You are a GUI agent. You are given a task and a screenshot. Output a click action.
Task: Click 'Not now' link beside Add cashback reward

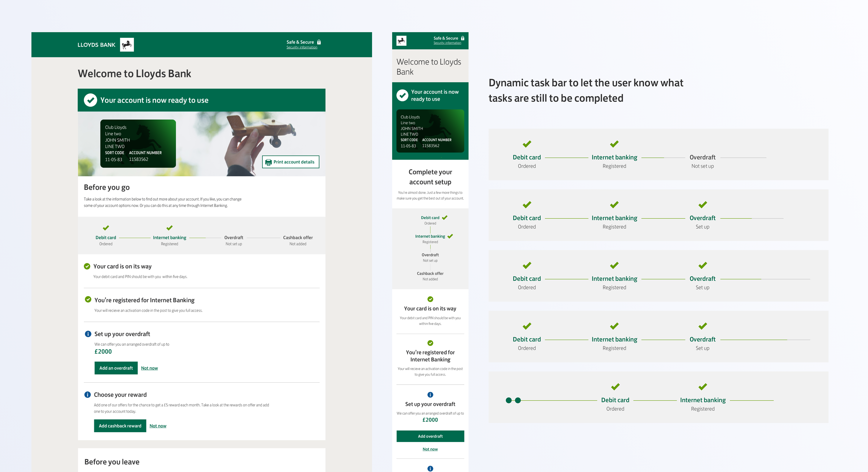coord(158,426)
